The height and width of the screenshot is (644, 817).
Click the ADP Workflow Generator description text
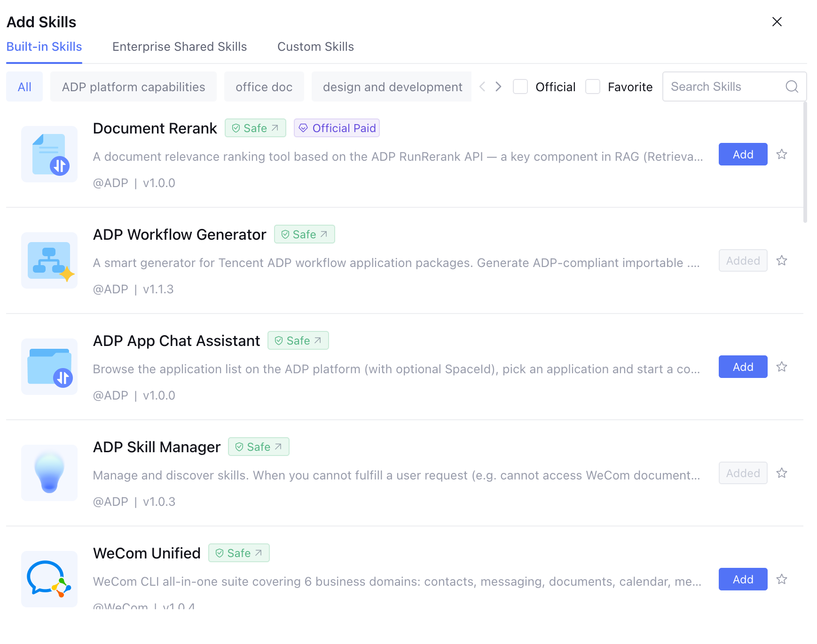[396, 263]
